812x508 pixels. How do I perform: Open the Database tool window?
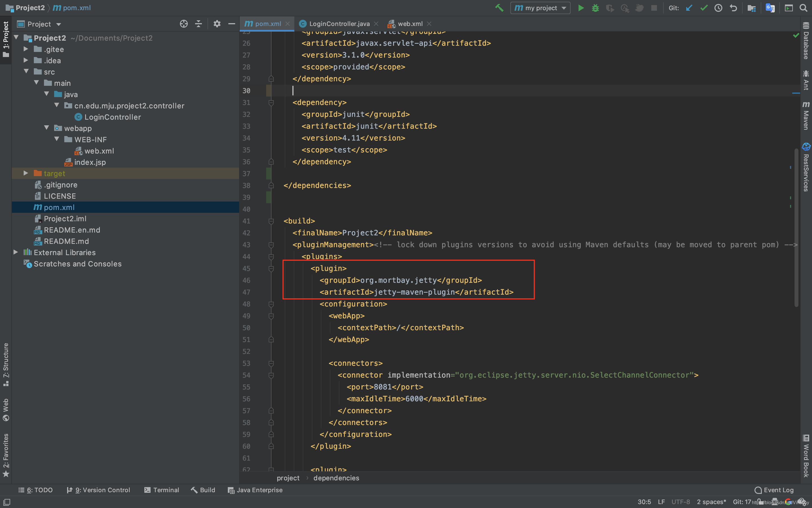(x=806, y=40)
